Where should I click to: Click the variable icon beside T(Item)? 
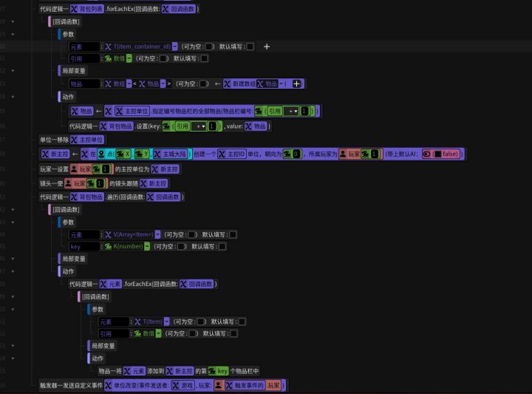(x=137, y=322)
